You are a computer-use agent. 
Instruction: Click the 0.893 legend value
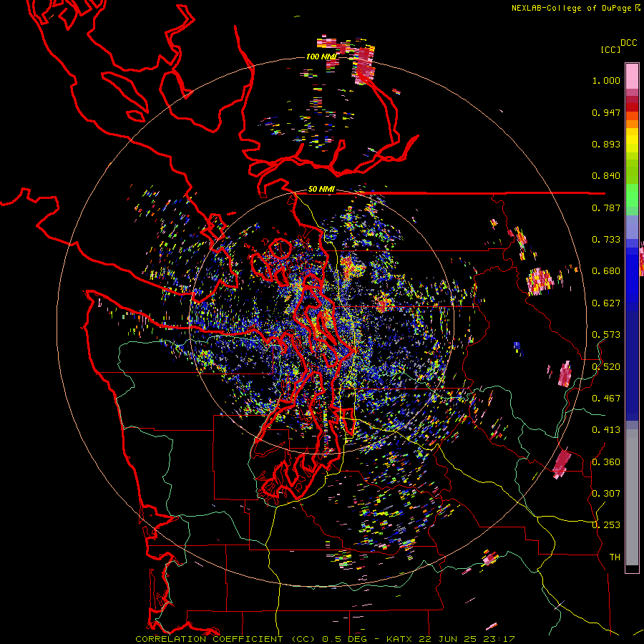click(606, 144)
